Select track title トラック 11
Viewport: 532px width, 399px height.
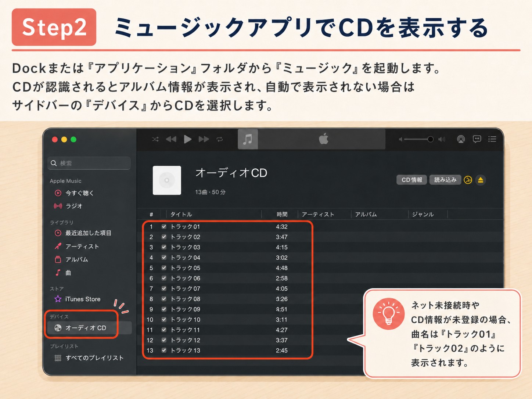[x=186, y=330]
